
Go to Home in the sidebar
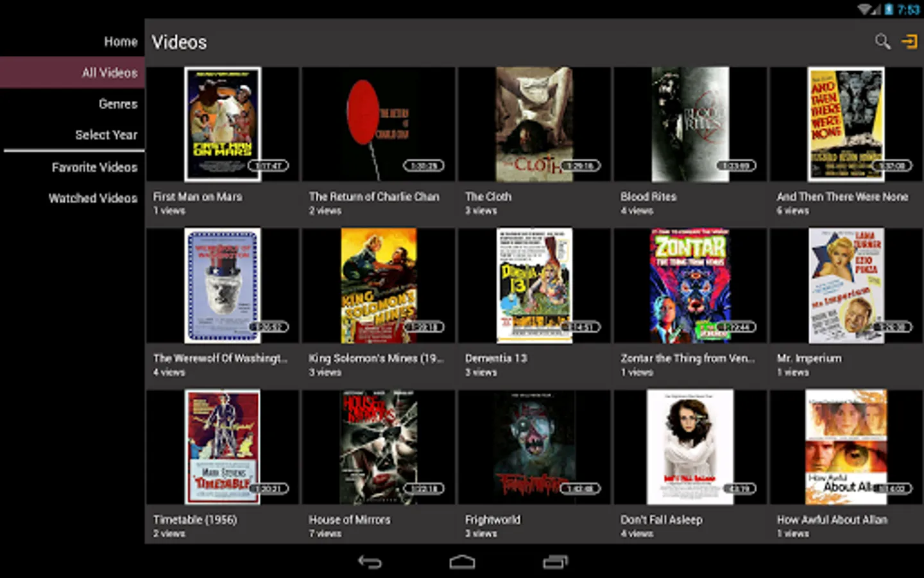click(121, 42)
